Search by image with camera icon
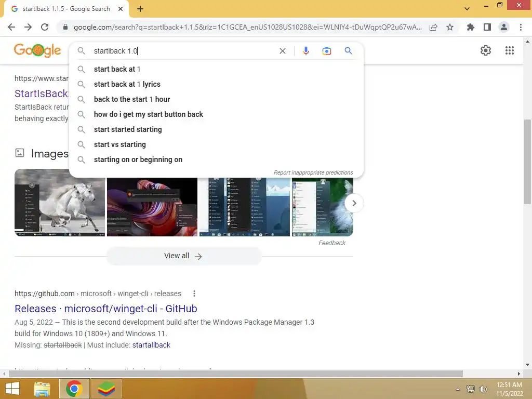 pyautogui.click(x=326, y=51)
